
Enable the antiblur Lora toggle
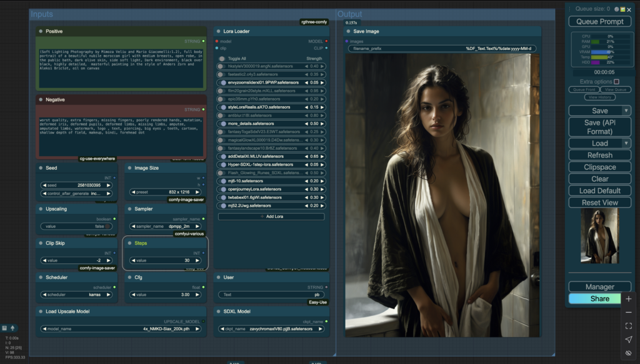(222, 116)
